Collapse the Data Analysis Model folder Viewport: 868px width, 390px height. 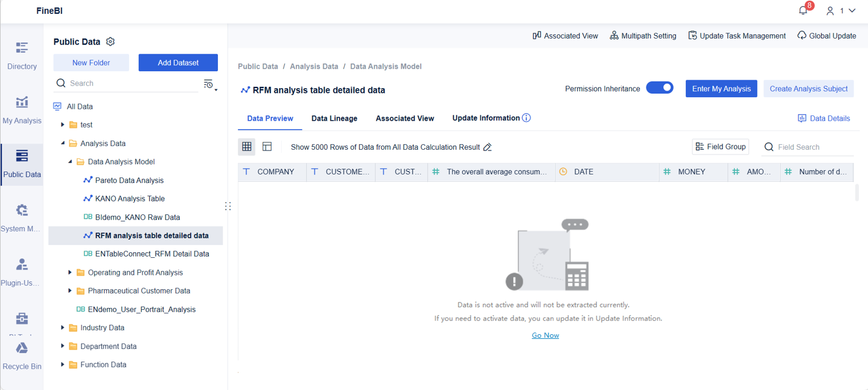pos(71,161)
